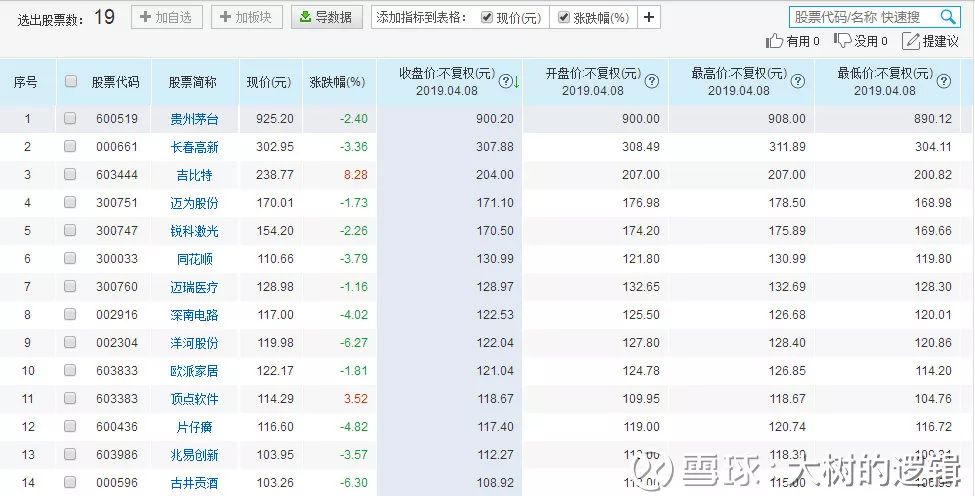Open the 迈为股份 stock link

194,203
